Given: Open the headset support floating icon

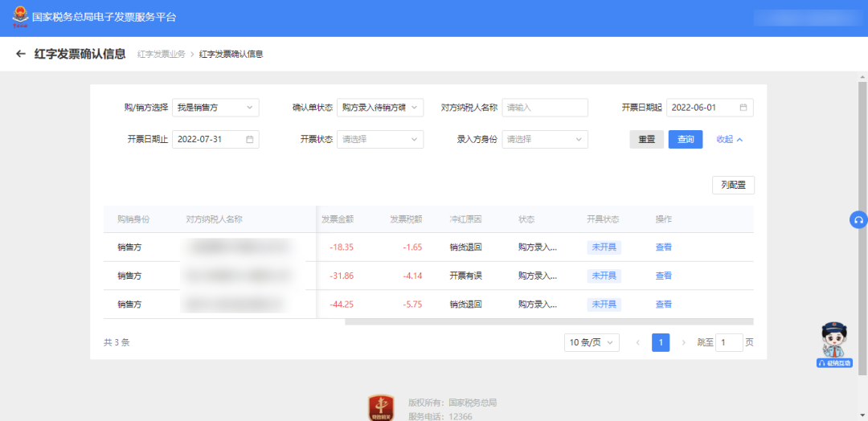Looking at the screenshot, I should tap(858, 220).
